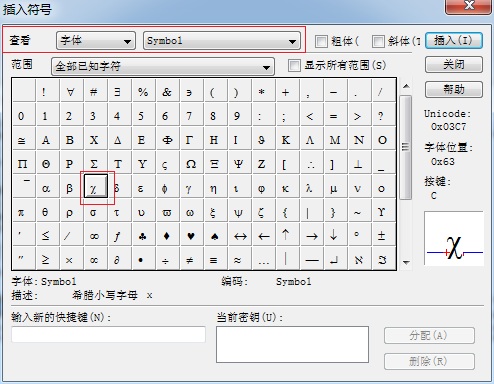Pick the capital Omega Ω symbol
The width and height of the screenshot is (494, 384).
click(191, 164)
